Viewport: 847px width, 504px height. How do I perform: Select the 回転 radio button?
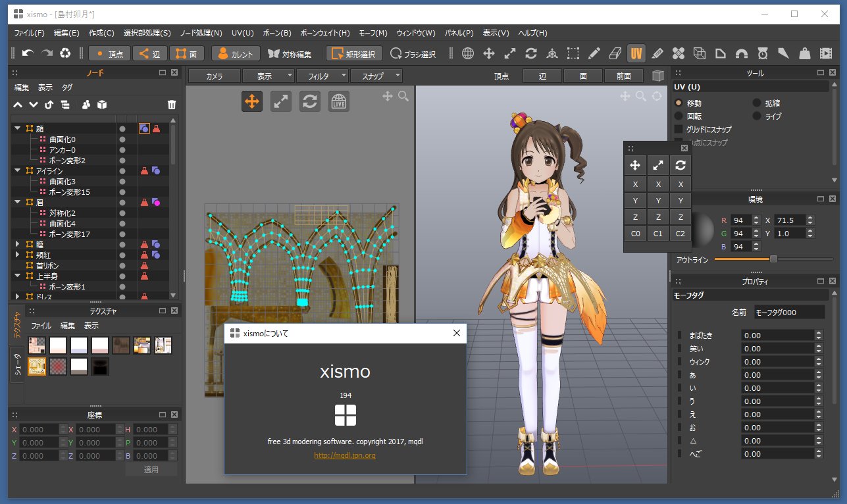[x=679, y=116]
